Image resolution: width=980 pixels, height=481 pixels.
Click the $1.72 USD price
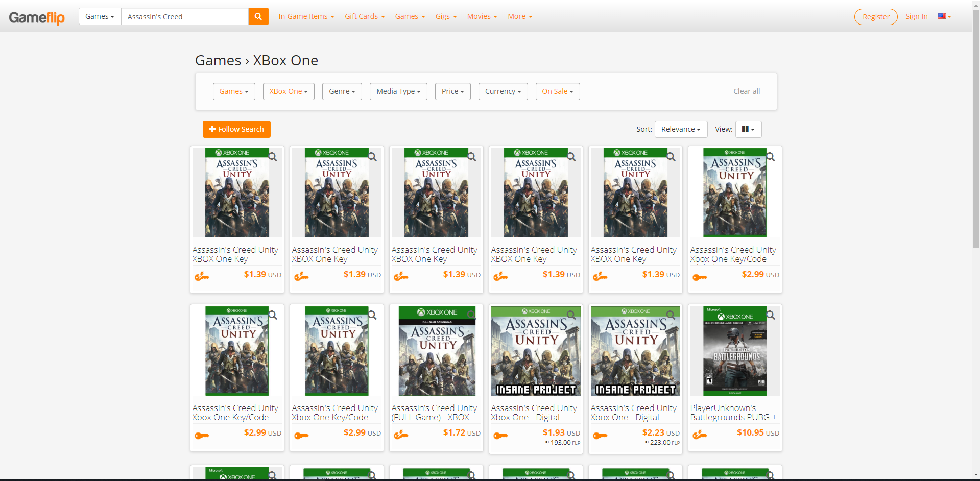(462, 432)
